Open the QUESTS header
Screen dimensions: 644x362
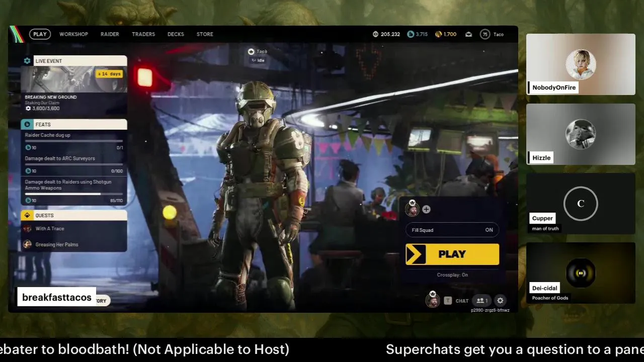point(74,215)
